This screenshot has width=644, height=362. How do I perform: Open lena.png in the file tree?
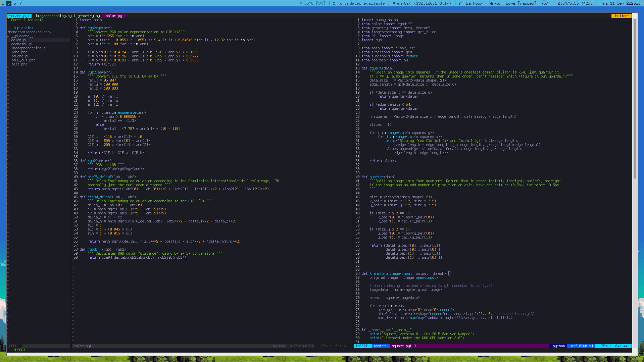point(19,52)
